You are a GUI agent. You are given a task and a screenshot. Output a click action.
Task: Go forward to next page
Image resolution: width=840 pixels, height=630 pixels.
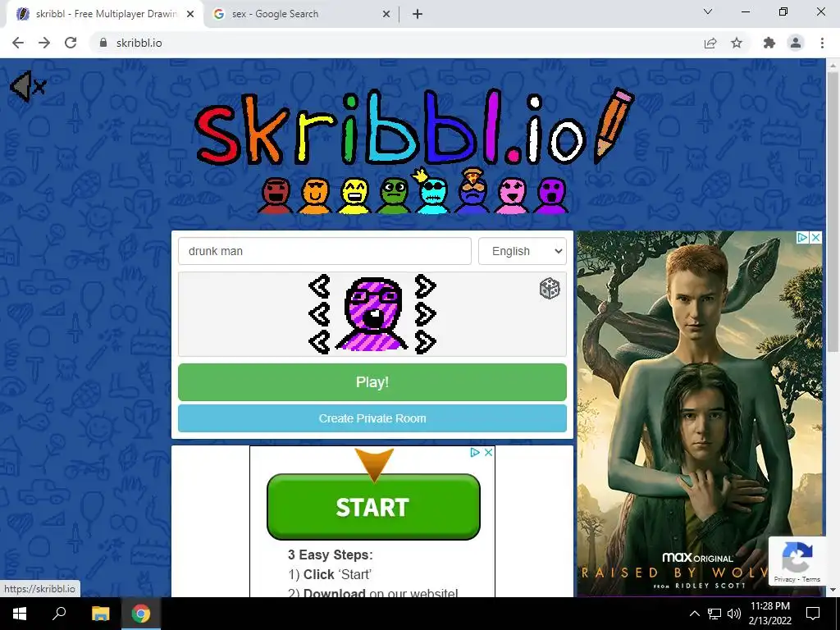point(44,43)
